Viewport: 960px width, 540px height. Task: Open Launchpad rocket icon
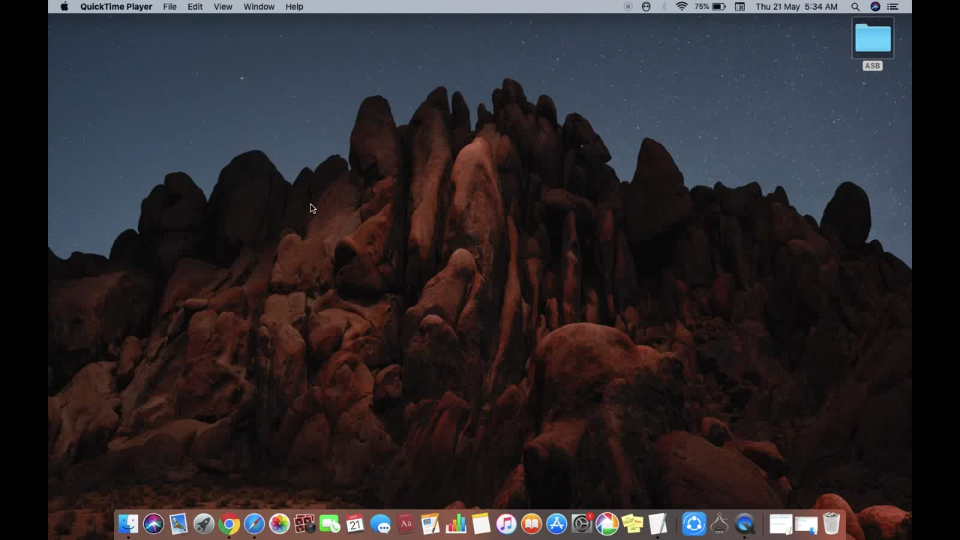click(x=204, y=524)
